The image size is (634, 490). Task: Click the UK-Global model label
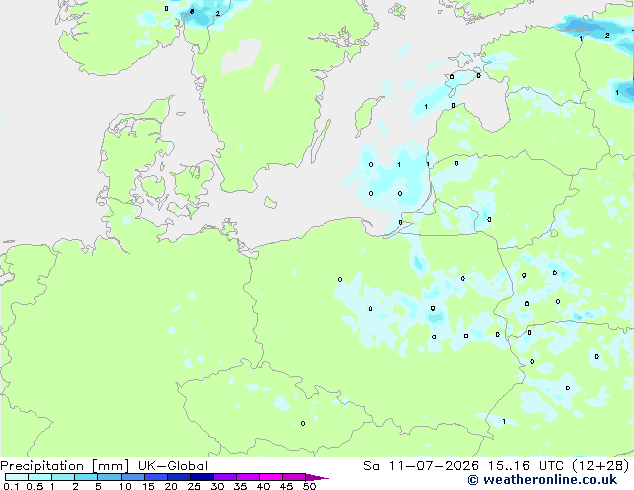[x=173, y=466]
